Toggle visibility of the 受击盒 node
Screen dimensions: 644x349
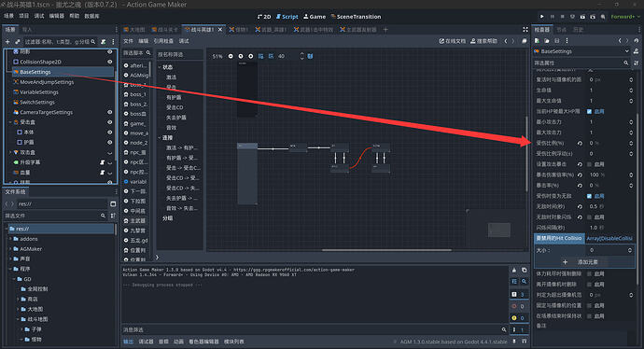109,122
